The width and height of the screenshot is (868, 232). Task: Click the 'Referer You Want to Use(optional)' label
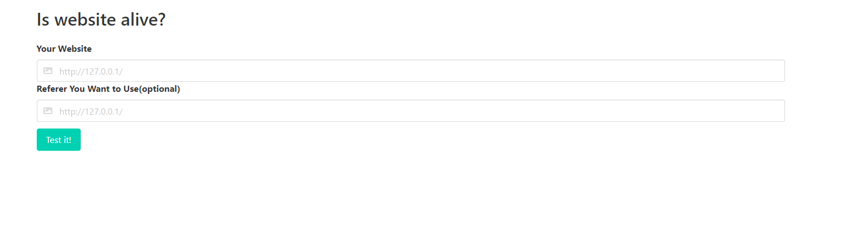pos(108,89)
